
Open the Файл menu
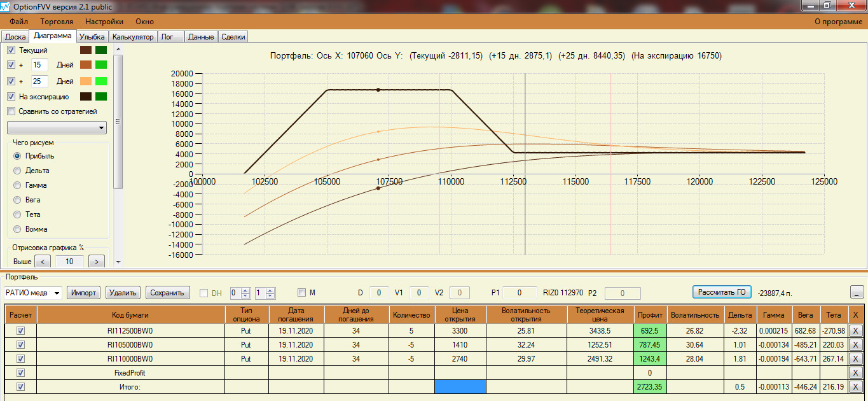click(18, 22)
